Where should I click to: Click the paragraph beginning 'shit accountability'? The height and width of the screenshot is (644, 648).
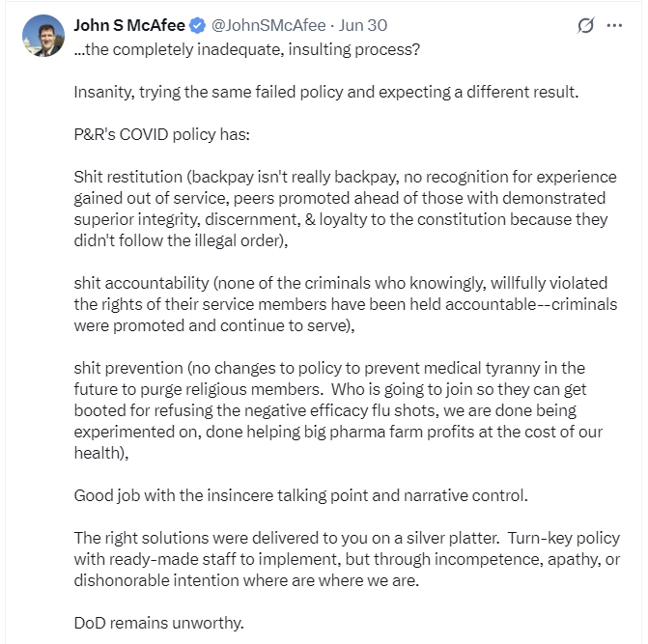tap(346, 304)
